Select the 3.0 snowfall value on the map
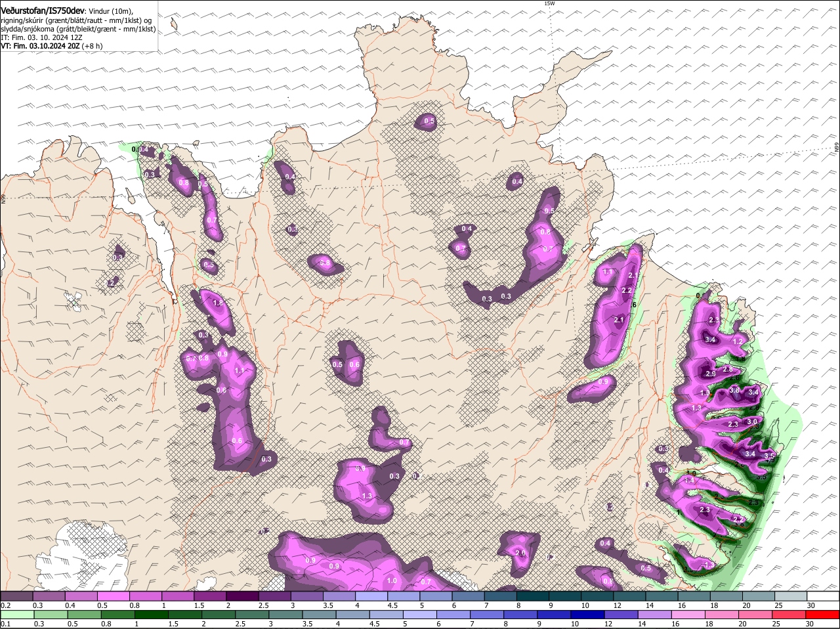The height and width of the screenshot is (629, 840). coord(752,422)
